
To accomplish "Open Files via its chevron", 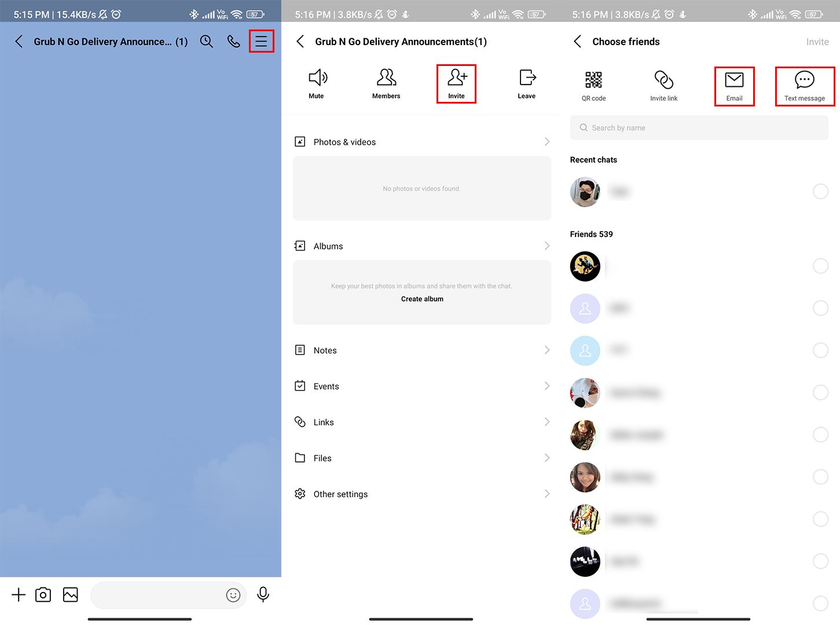I will (x=547, y=458).
